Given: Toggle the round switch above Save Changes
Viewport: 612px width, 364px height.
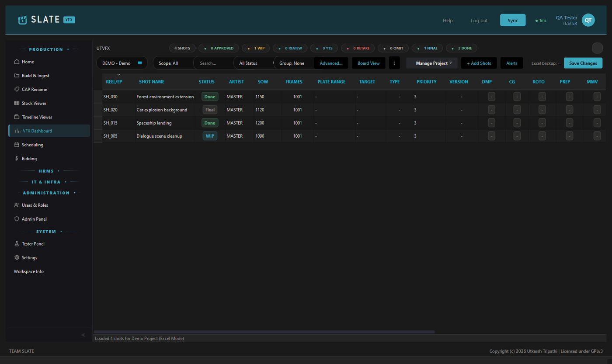Looking at the screenshot, I should coord(597,48).
